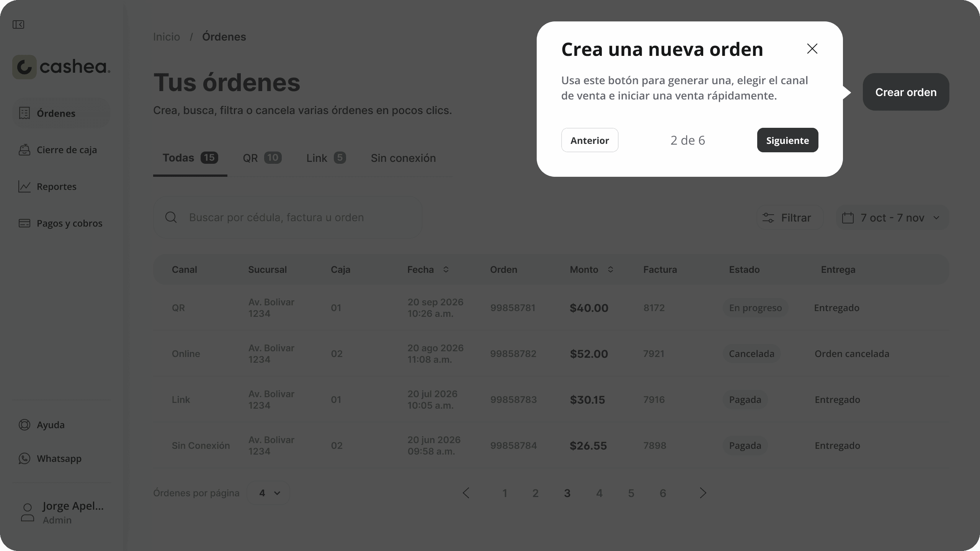Sort table by Monto column
Viewport: 980px width, 551px height.
(610, 270)
